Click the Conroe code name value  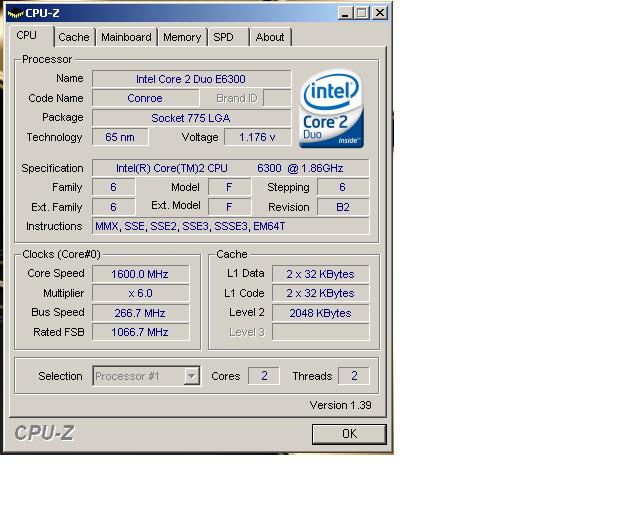145,98
